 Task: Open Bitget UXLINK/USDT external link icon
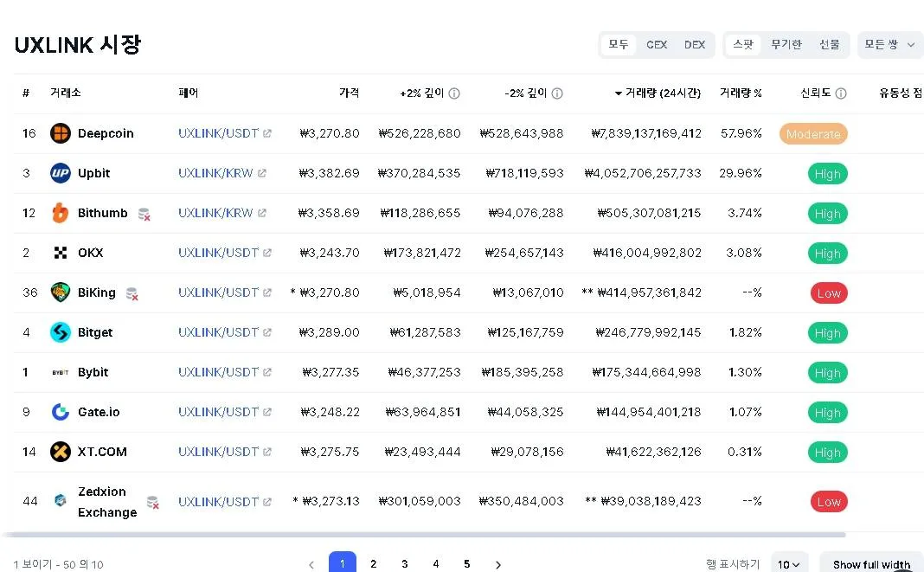point(267,332)
